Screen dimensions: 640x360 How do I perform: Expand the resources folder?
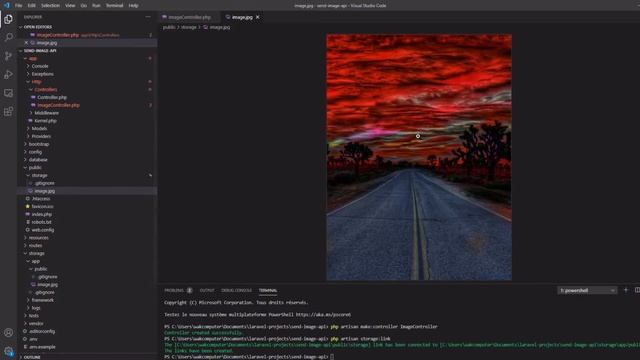point(38,238)
